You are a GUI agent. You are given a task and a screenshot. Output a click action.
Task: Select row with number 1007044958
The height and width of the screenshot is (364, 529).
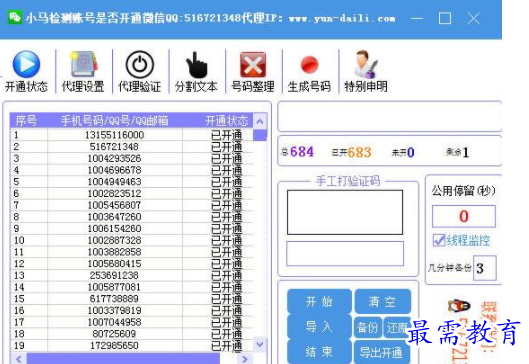(132, 322)
